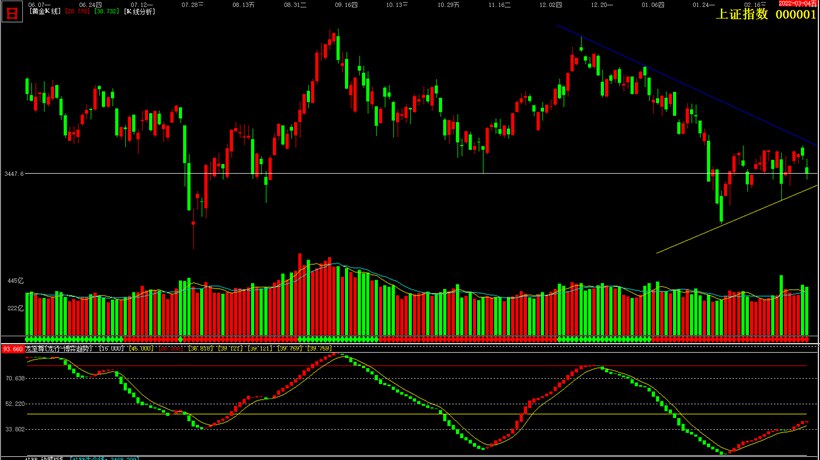Click the 33.802 oscillator axis label
The width and height of the screenshot is (820, 460).
pyautogui.click(x=16, y=429)
